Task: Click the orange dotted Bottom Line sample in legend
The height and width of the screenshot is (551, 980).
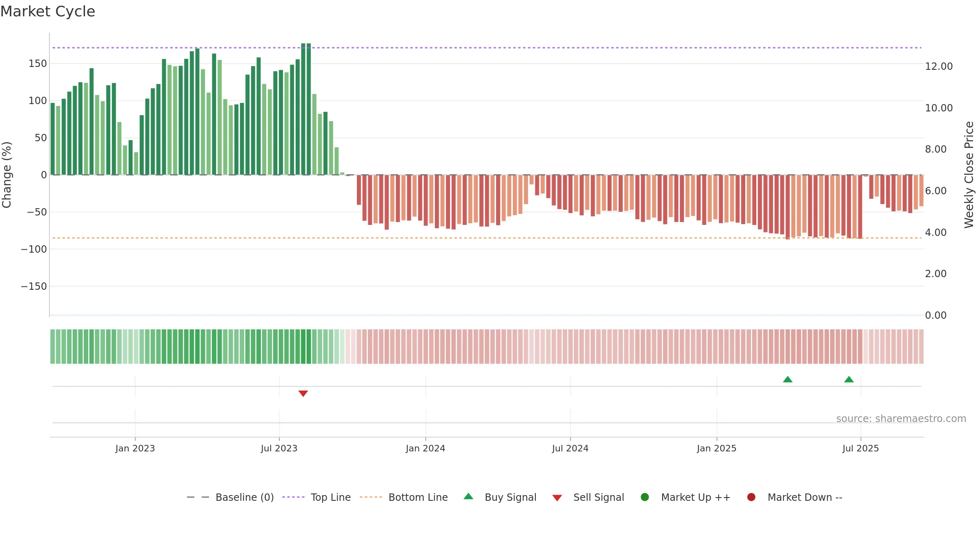Action: click(371, 497)
